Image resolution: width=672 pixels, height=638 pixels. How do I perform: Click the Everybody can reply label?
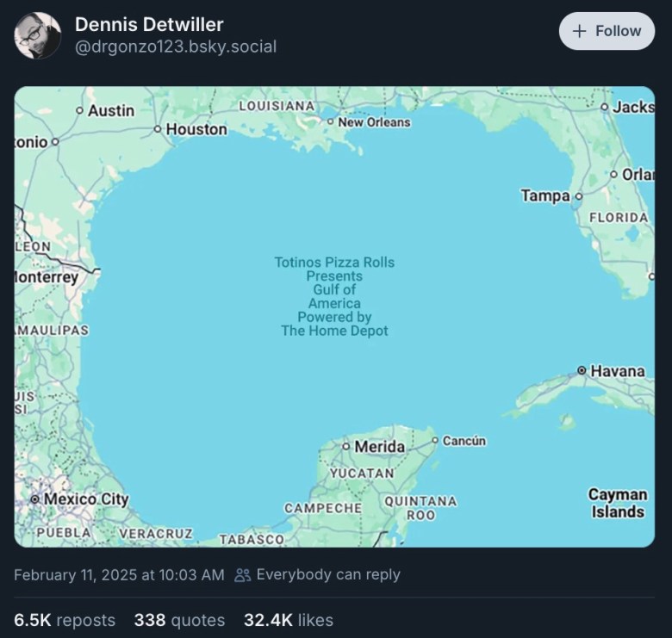click(328, 574)
